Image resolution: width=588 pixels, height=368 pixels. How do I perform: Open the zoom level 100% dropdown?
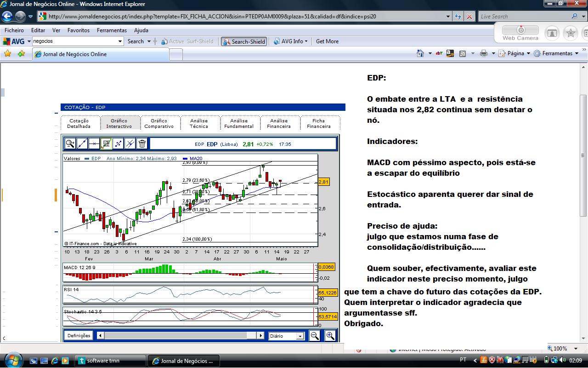click(x=577, y=349)
